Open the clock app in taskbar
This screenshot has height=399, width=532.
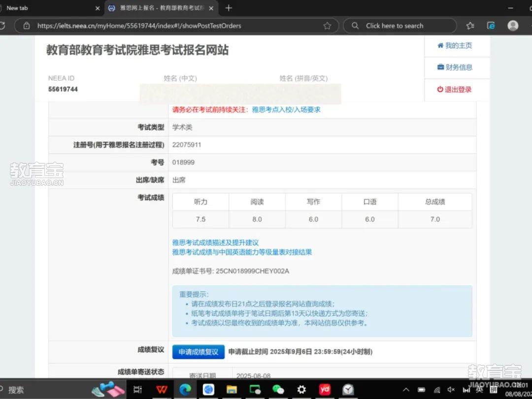pos(348,389)
